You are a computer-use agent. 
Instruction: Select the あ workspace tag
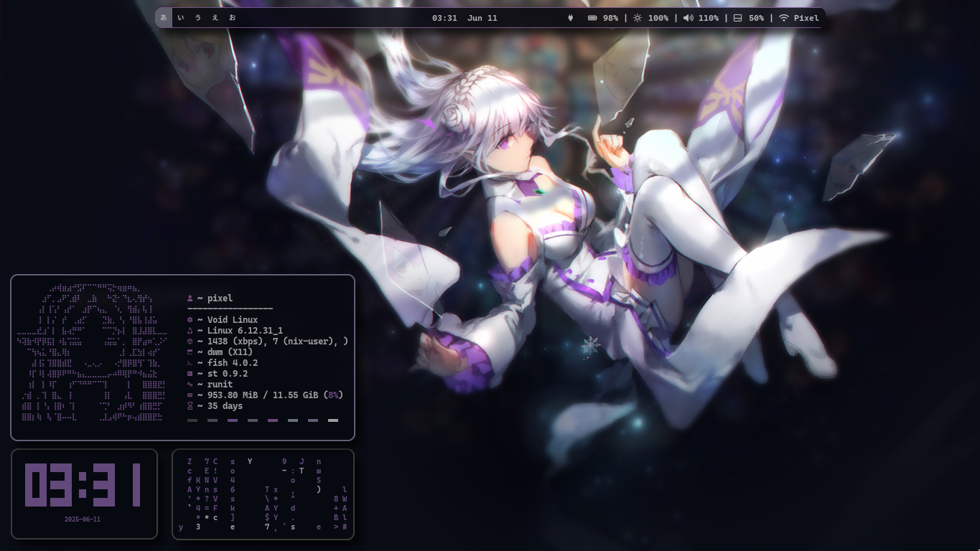[164, 18]
